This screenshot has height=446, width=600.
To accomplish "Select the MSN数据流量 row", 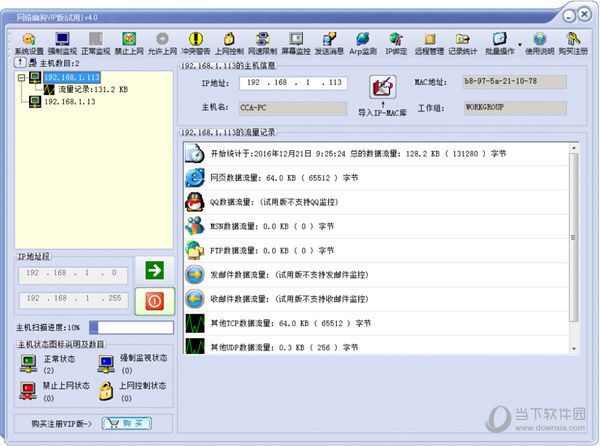I will coord(377,226).
